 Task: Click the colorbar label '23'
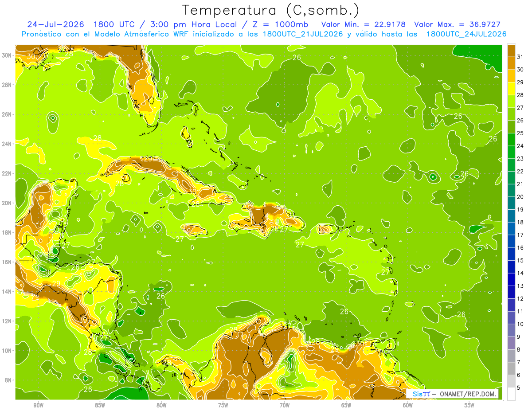pyautogui.click(x=520, y=158)
